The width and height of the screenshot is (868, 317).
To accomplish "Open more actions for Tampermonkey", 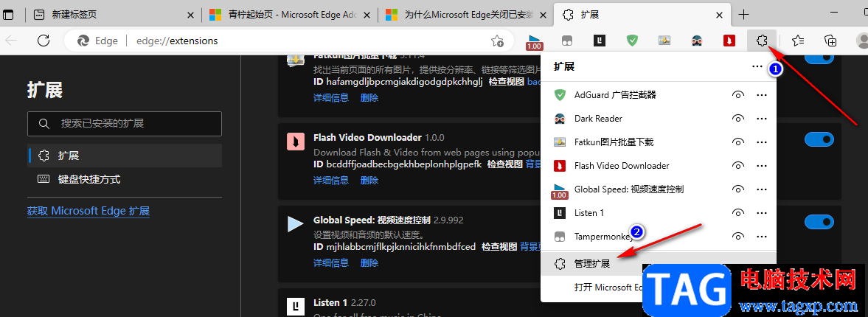I will 762,236.
